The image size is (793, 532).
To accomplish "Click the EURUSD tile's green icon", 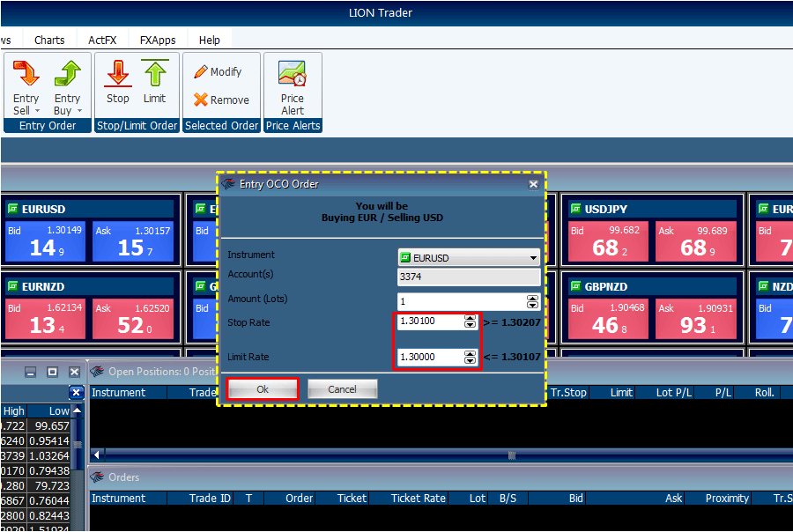I will 12,209.
